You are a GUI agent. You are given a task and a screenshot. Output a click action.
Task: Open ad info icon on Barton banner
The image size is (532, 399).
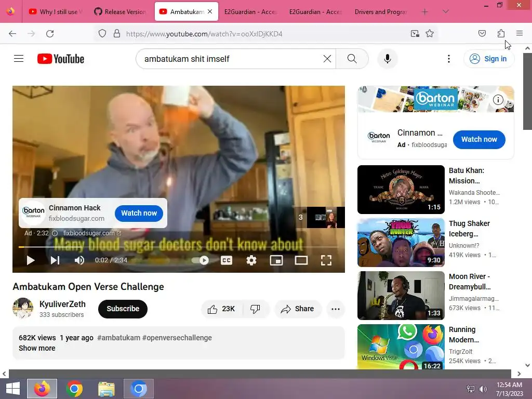498,100
